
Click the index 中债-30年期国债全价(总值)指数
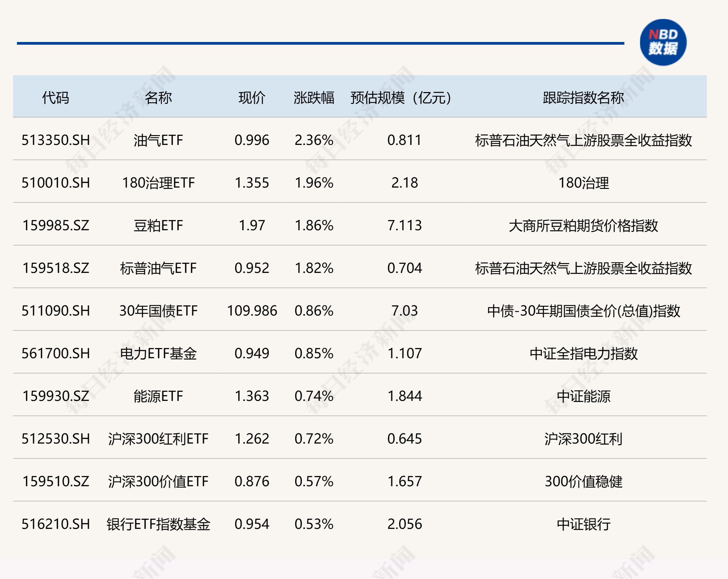click(583, 311)
